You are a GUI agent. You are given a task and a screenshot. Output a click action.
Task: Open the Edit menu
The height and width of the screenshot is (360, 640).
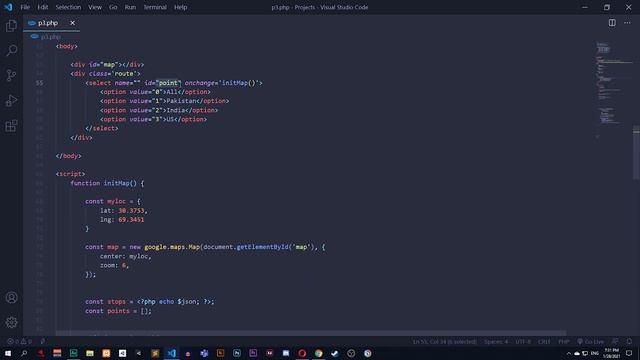point(42,7)
